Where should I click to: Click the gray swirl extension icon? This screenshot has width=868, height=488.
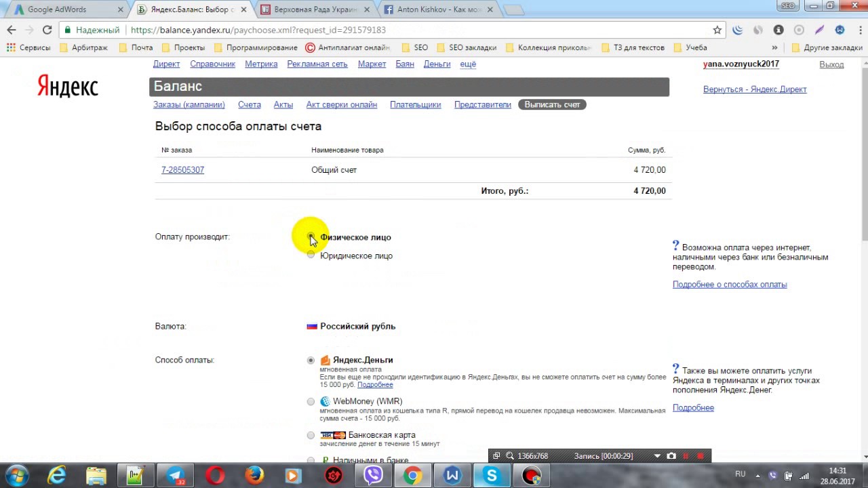758,30
